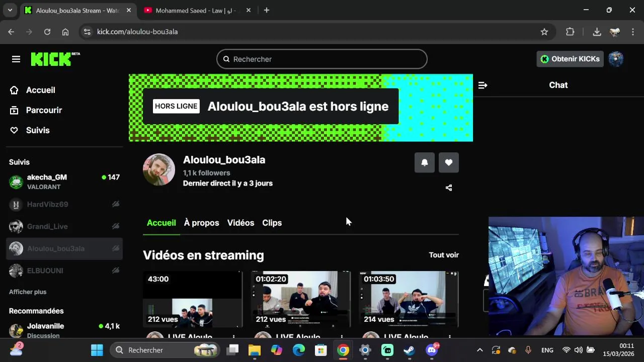Toggle notification bell for Aloulou_bou3ala
The height and width of the screenshot is (362, 644).
[425, 162]
